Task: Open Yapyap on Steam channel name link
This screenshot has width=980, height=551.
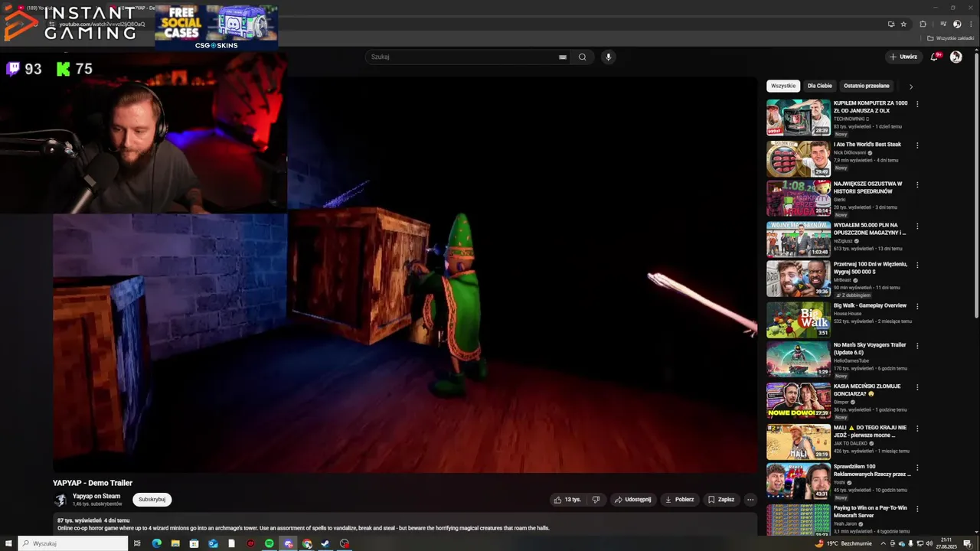Action: click(96, 496)
